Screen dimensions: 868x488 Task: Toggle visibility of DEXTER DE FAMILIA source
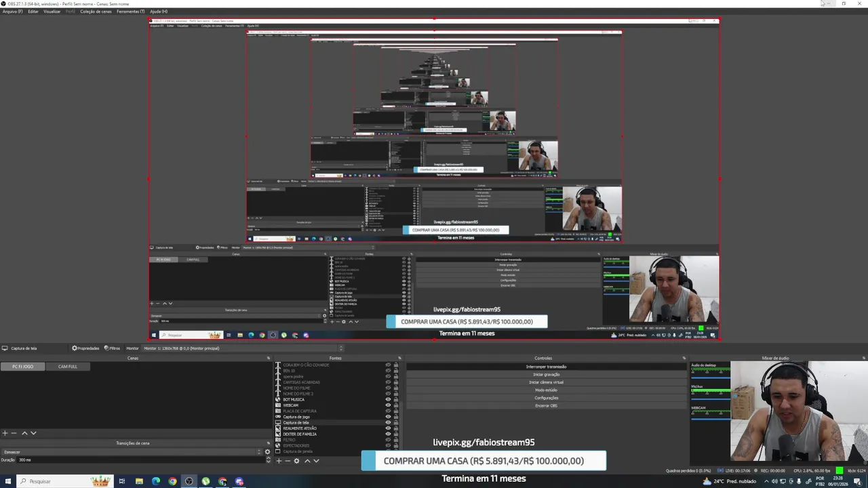pos(388,434)
